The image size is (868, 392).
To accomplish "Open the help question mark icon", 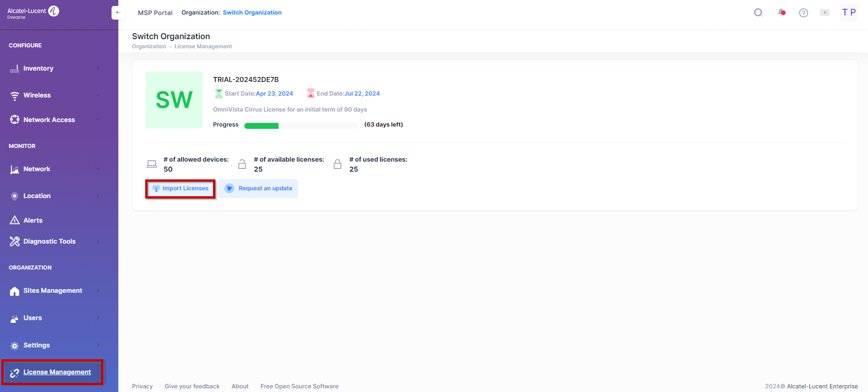I will [x=803, y=13].
